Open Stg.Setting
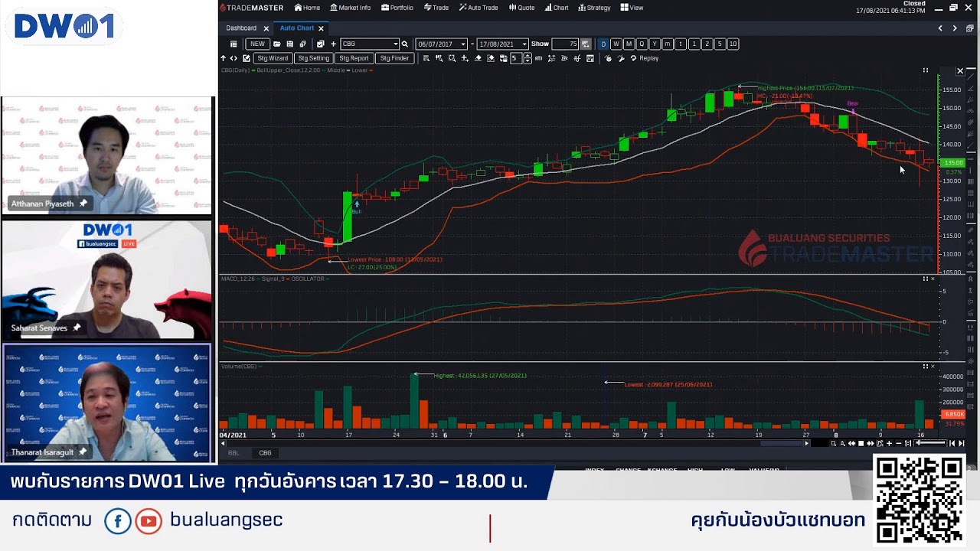The image size is (980, 551). [x=314, y=58]
